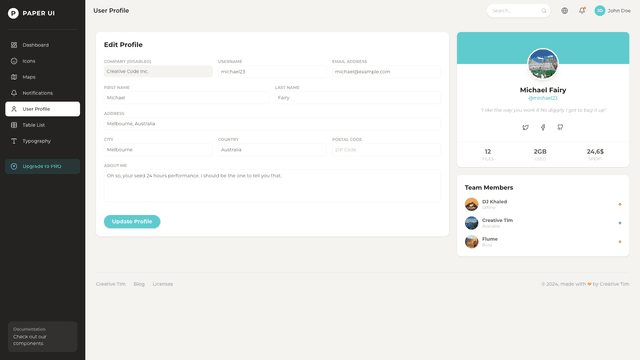
Task: Open the Blog footer link
Action: (139, 284)
